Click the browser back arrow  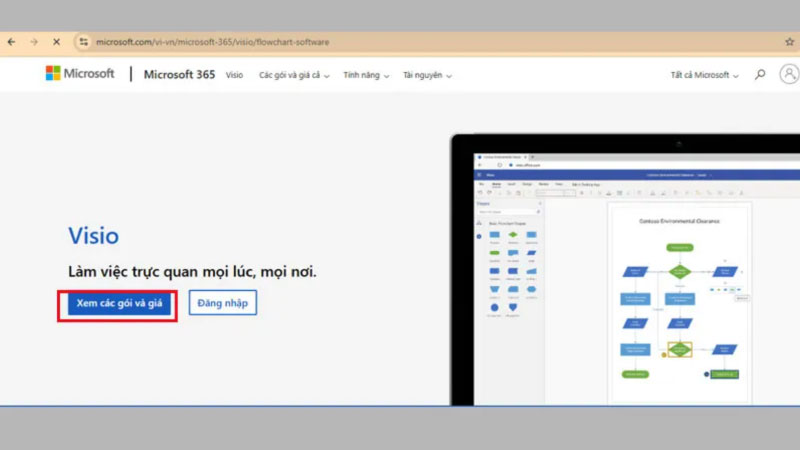[11, 42]
